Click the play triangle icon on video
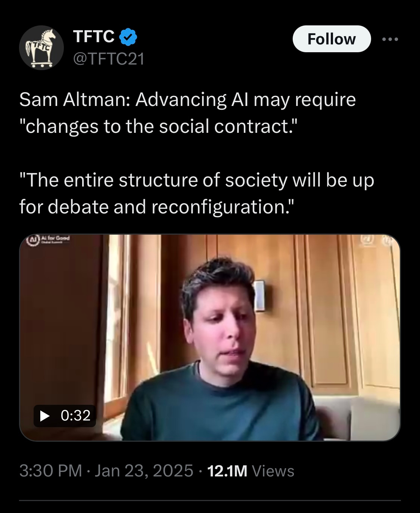The image size is (420, 513). pyautogui.click(x=45, y=416)
